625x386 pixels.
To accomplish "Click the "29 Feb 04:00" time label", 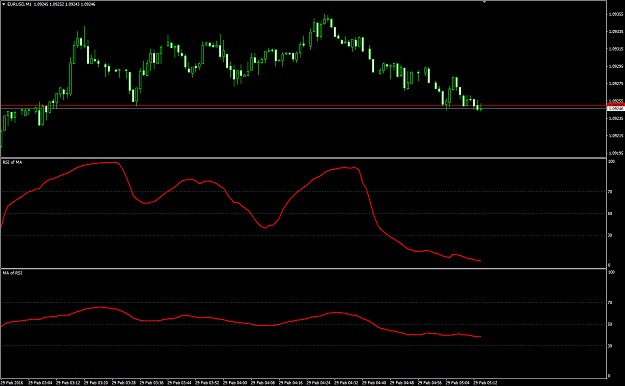I will [235, 383].
